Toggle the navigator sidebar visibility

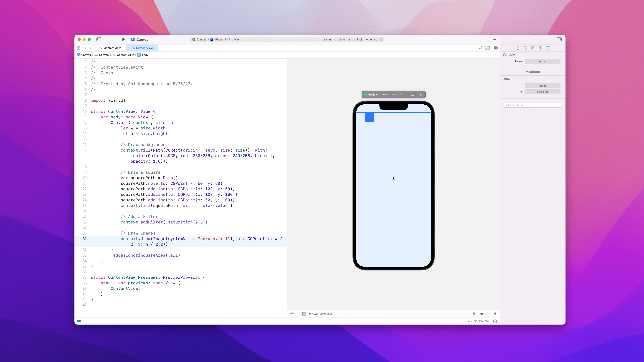[x=99, y=39]
